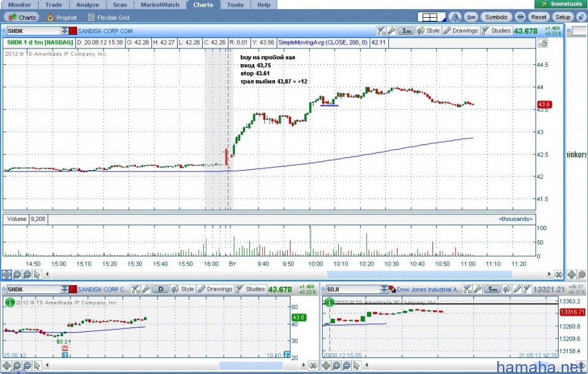588x374 pixels.
Task: Click bottom-left chart scrollbar thumb
Action: [x=251, y=365]
